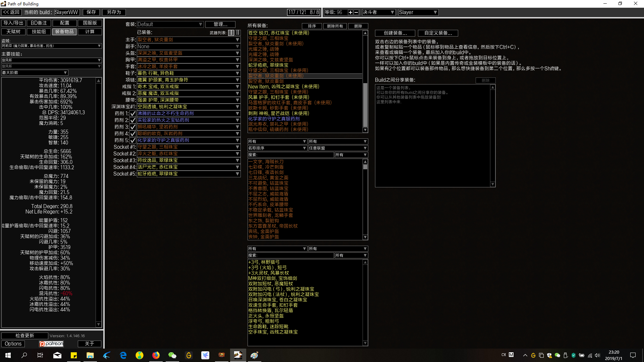This screenshot has width=644, height=362.
Task: Open WeChat from the taskbar
Action: pyautogui.click(x=172, y=355)
